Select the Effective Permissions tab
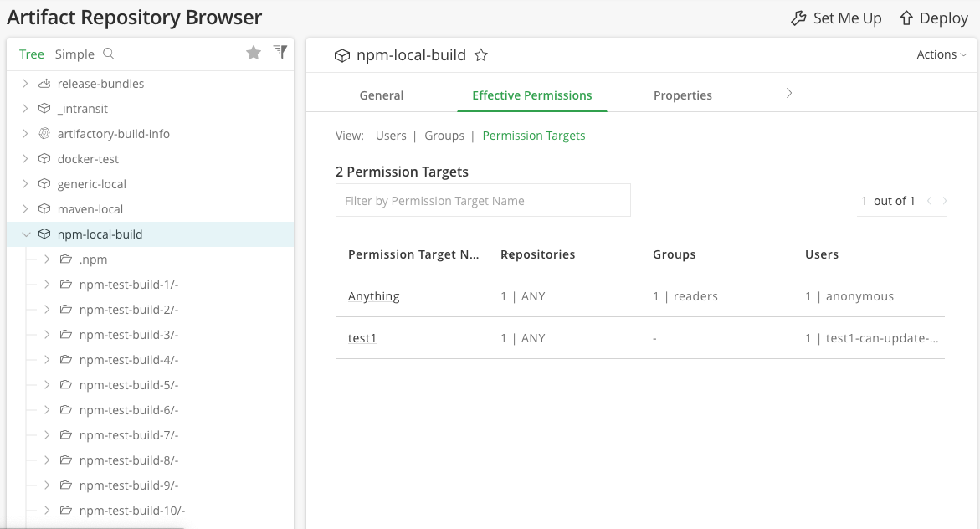 (532, 95)
